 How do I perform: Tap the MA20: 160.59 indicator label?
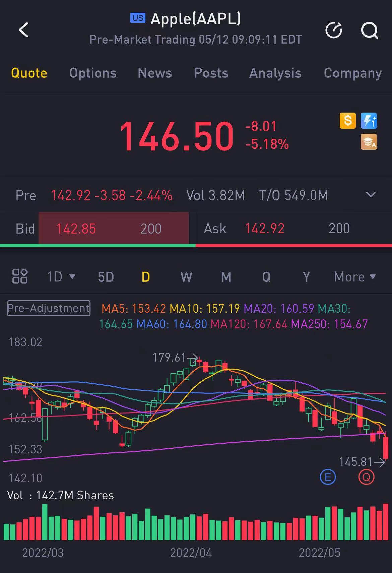(279, 308)
